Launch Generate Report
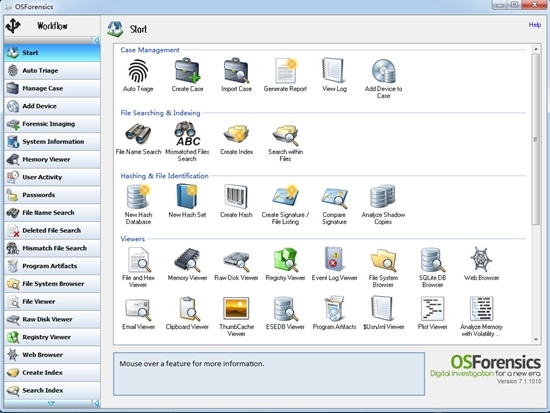The width and height of the screenshot is (550, 413). (286, 71)
